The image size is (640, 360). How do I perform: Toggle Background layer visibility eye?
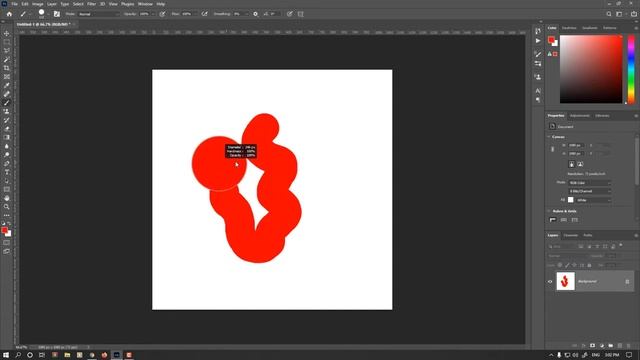pyautogui.click(x=550, y=282)
